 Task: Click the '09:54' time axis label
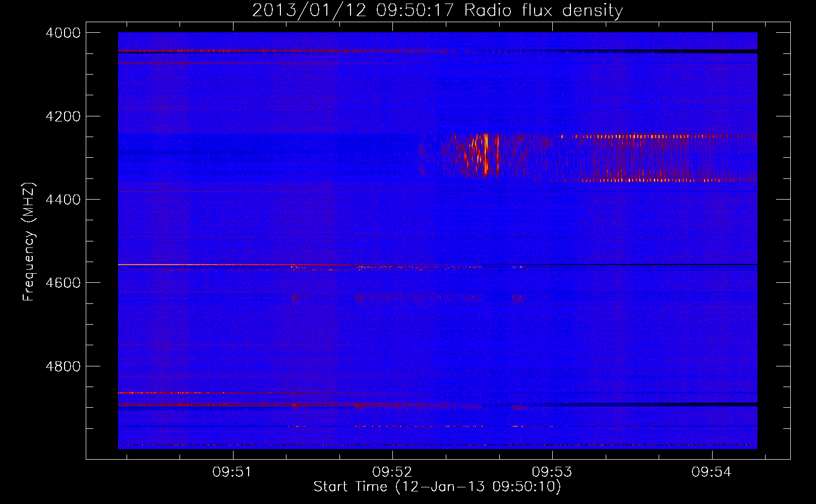[712, 472]
